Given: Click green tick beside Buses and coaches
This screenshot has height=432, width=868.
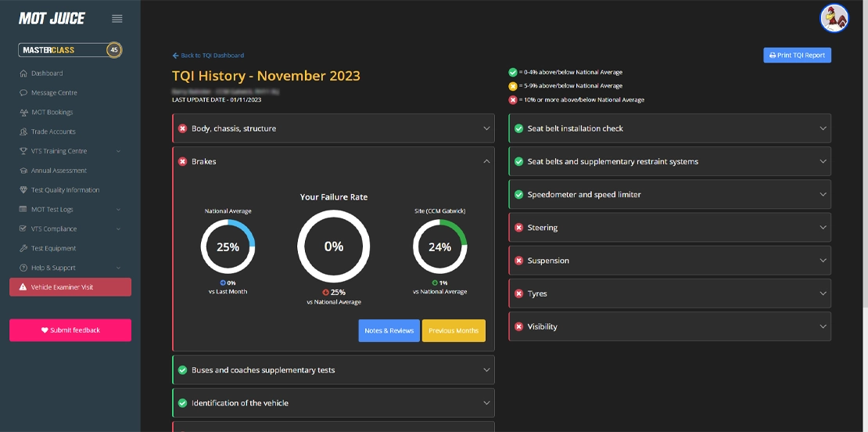Looking at the screenshot, I should point(182,370).
